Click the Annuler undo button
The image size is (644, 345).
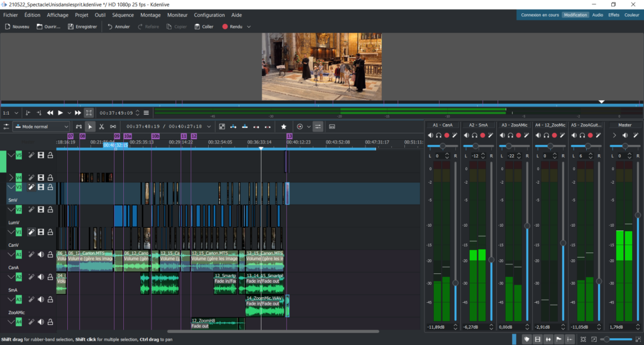118,26
